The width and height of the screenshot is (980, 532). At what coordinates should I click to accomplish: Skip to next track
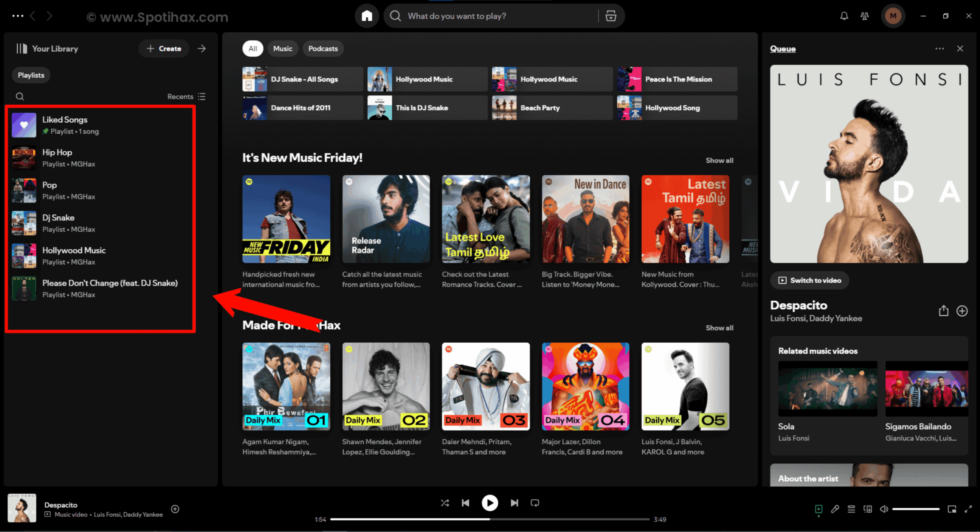click(514, 503)
